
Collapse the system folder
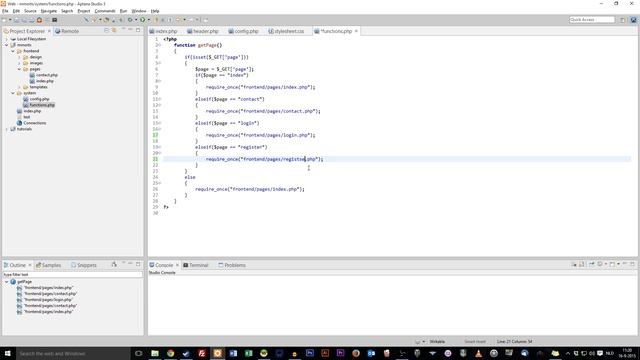click(x=13, y=93)
